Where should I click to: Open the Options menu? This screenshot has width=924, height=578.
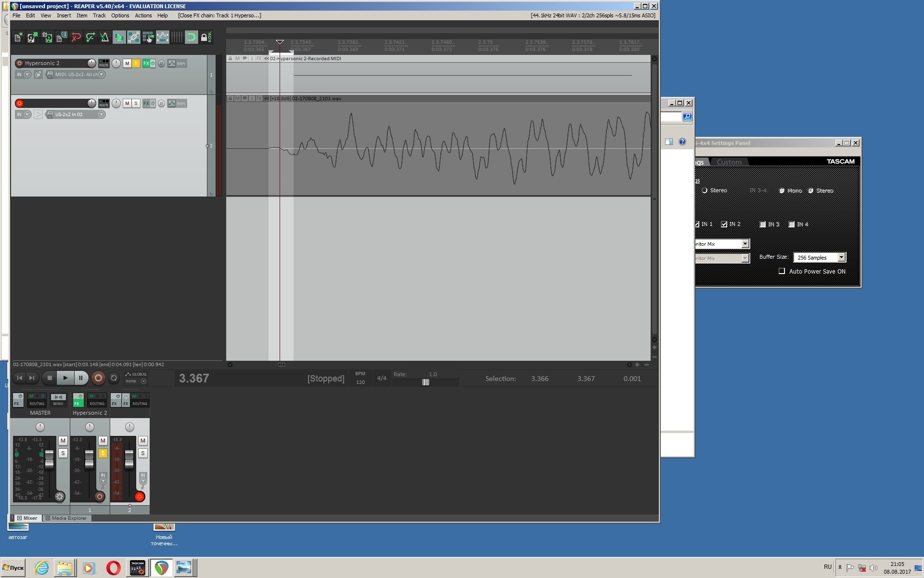[x=120, y=15]
